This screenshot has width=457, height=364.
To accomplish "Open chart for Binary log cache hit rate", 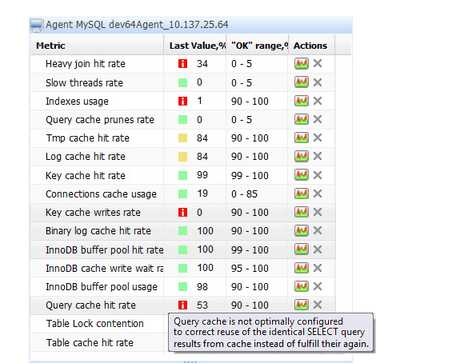I will click(301, 230).
